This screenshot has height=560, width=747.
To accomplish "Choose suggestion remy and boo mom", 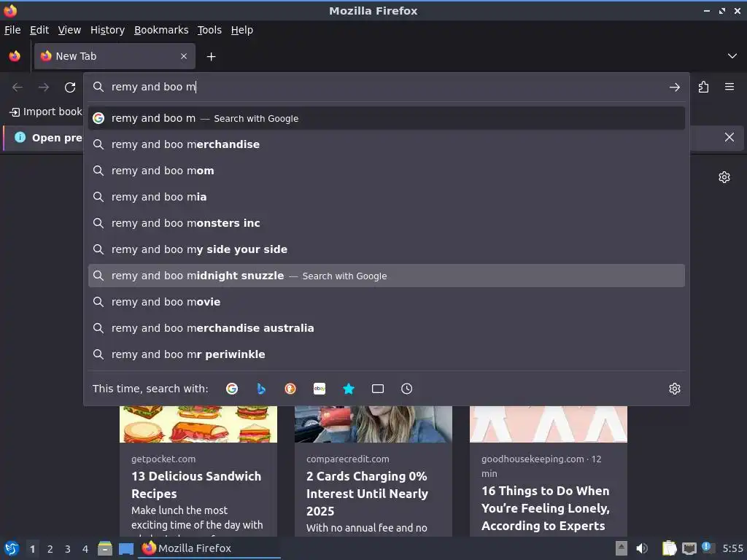I will pos(387,171).
